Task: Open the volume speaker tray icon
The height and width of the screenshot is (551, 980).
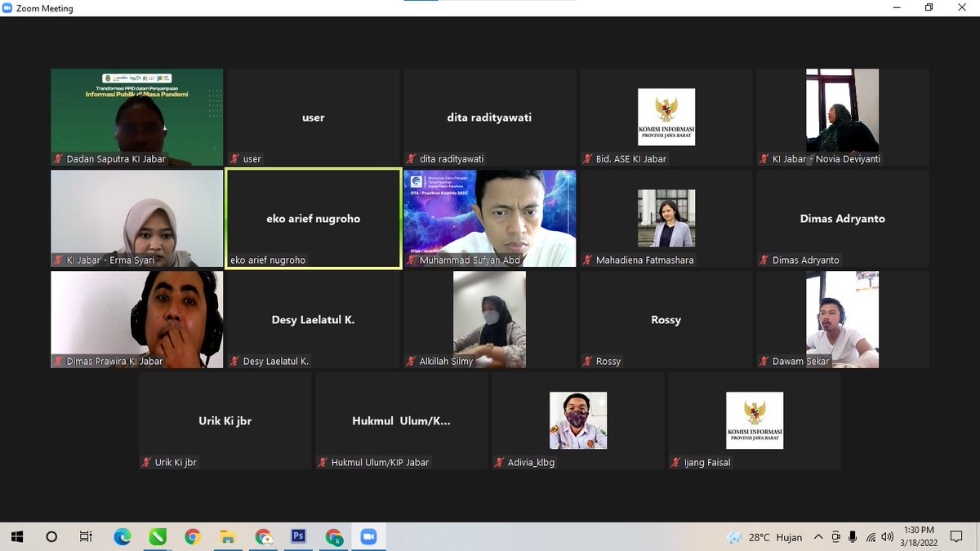Action: (887, 537)
